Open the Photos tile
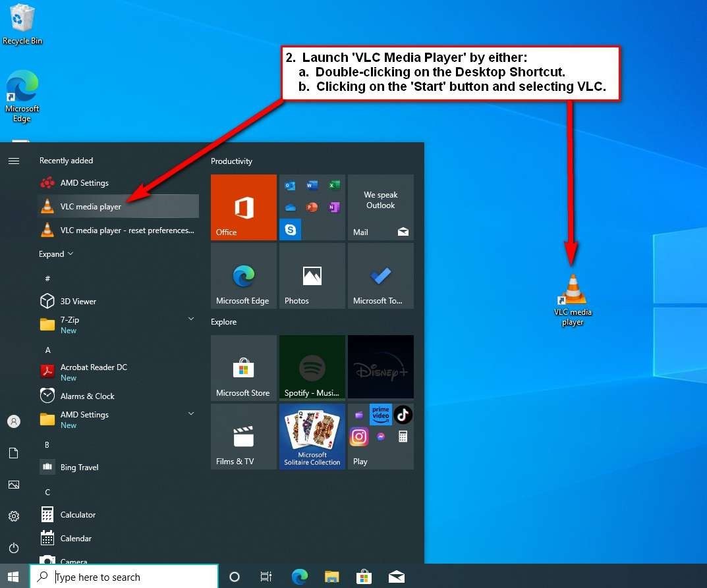The height and width of the screenshot is (588, 707). pos(312,276)
